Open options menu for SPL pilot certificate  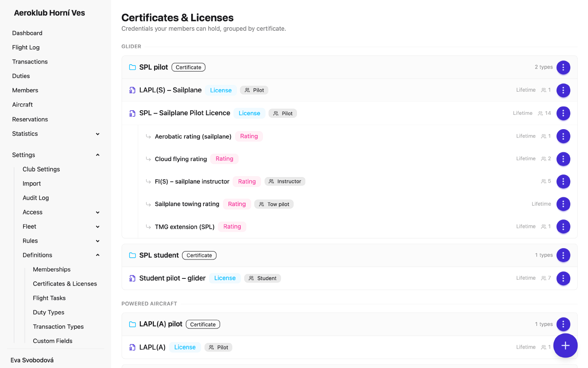point(563,67)
